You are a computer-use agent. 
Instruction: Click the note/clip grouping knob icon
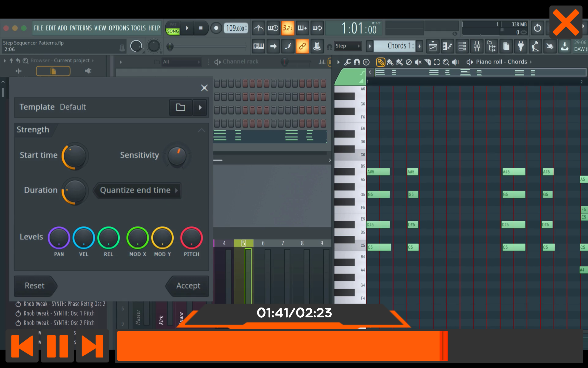point(317,46)
